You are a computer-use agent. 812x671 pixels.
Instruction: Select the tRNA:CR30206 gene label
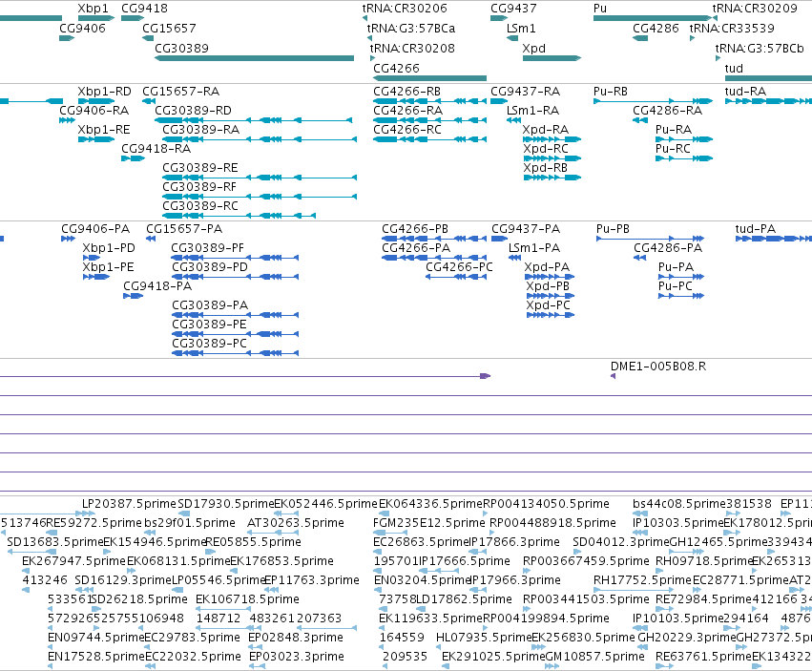click(405, 9)
